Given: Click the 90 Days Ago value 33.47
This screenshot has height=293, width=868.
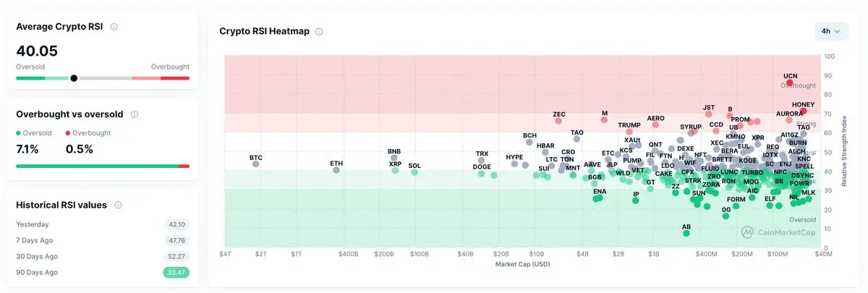Looking at the screenshot, I should pyautogui.click(x=176, y=272).
